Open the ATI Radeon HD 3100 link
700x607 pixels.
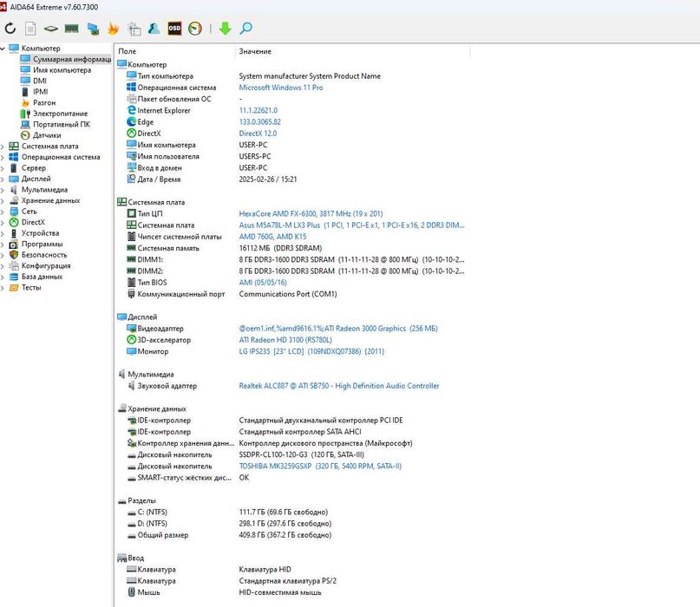(x=285, y=340)
